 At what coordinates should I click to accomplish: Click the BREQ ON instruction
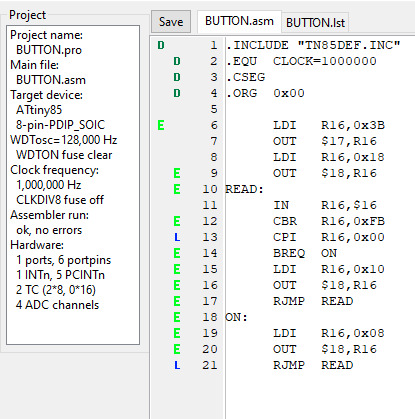tap(305, 253)
